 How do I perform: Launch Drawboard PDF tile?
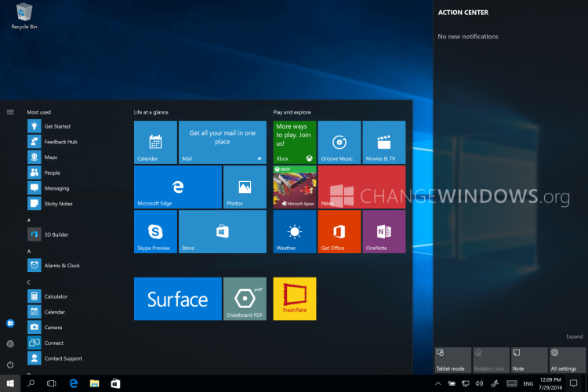click(245, 299)
